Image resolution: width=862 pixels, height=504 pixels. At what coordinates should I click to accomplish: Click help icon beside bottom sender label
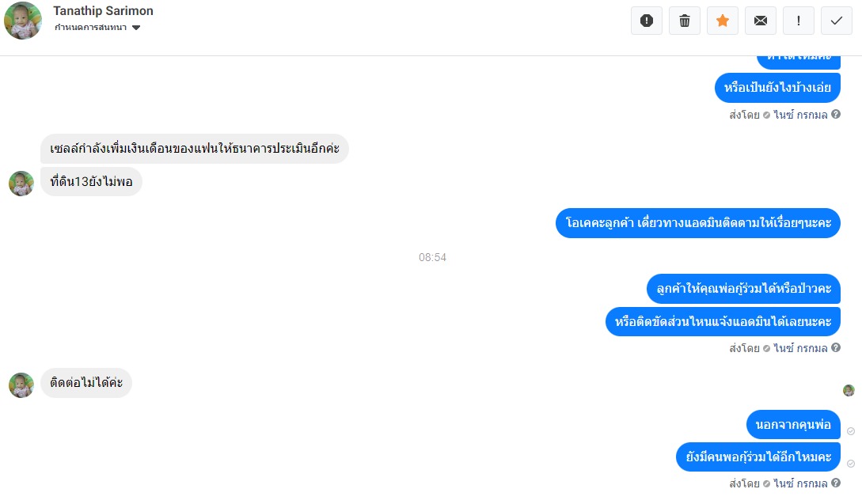[x=836, y=483]
